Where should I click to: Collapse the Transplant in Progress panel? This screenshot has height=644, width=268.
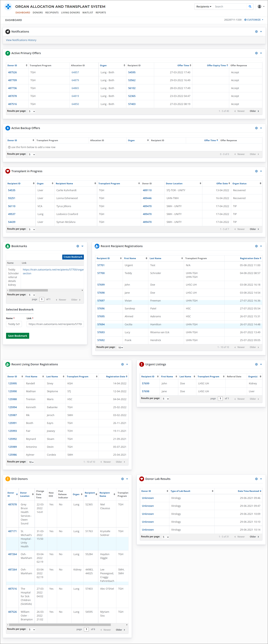[x=261, y=171]
